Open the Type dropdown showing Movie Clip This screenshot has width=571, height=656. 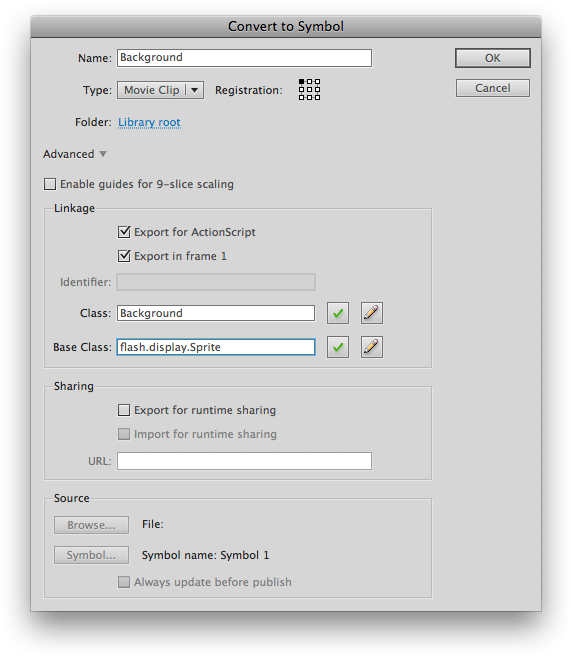(161, 90)
